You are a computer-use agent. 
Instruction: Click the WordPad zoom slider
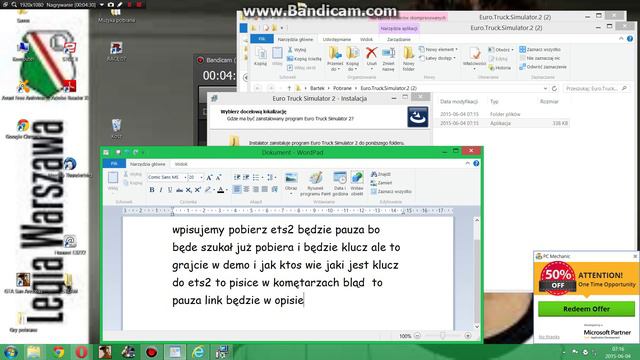[442, 336]
